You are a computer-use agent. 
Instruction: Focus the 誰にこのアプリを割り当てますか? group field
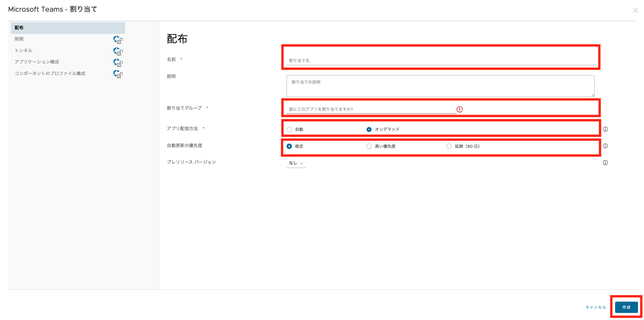coord(371,109)
